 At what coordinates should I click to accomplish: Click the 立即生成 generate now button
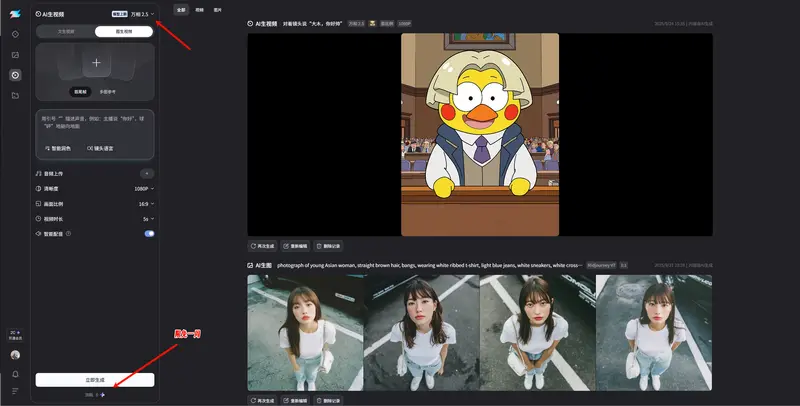[x=95, y=380]
